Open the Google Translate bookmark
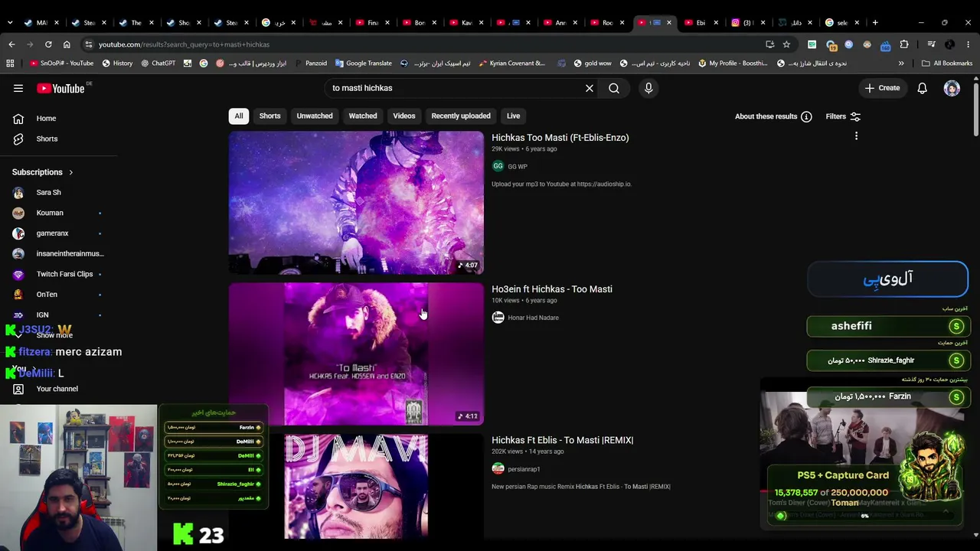The width and height of the screenshot is (980, 551). [362, 64]
